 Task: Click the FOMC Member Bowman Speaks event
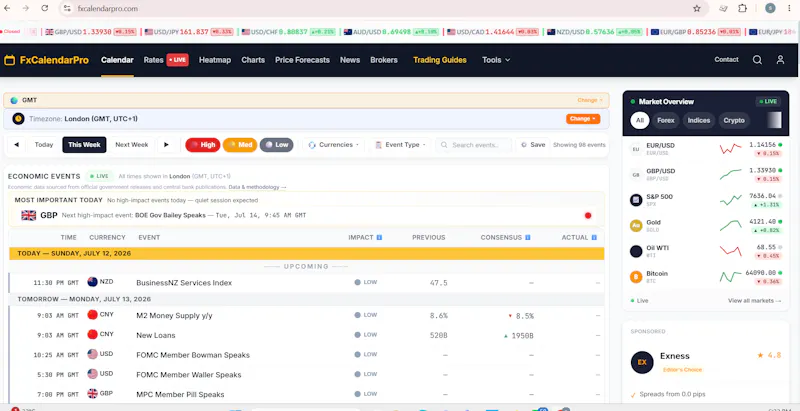click(x=193, y=355)
